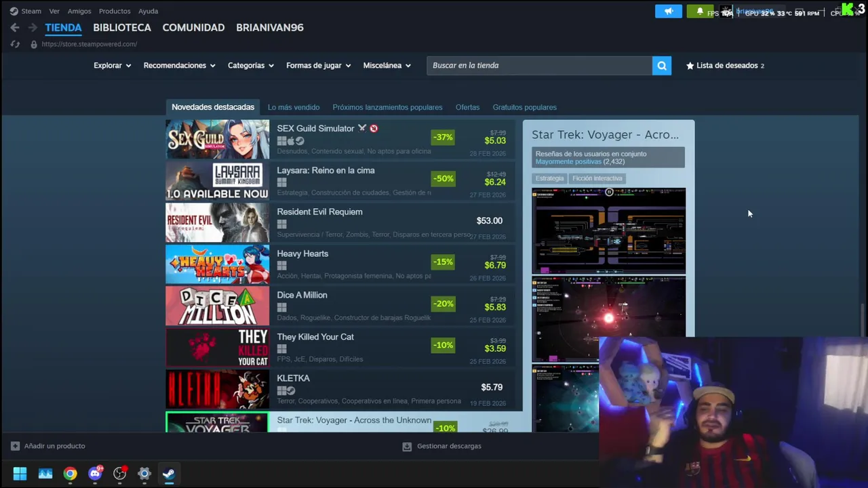
Task: Click the Mayormente positivas review summary
Action: pyautogui.click(x=568, y=162)
